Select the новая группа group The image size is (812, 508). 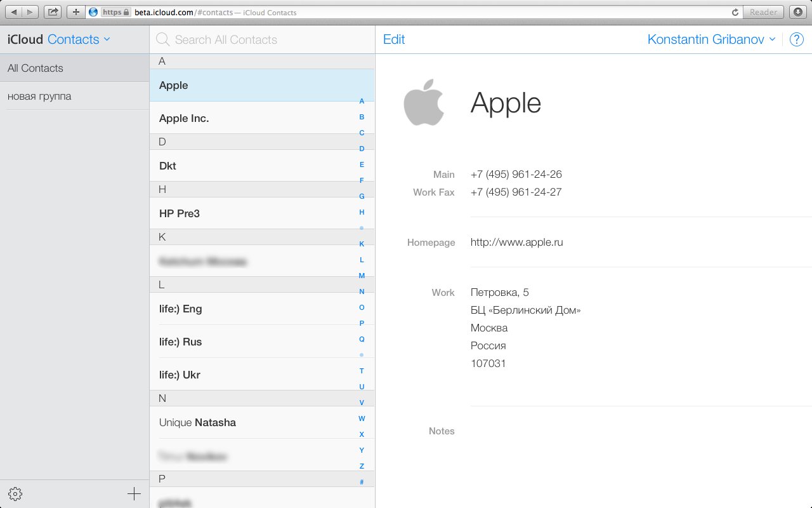tap(74, 97)
